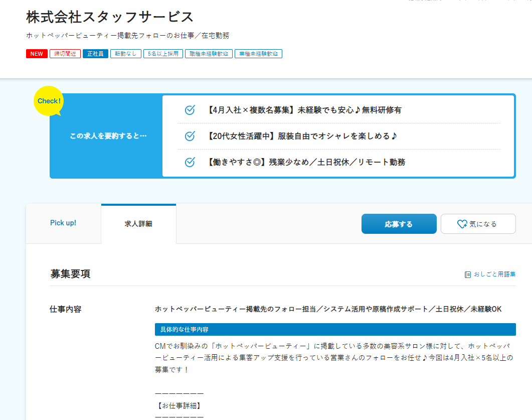Viewport: 532px width, 420px height.
Task: Click the company name 株式会社スタッフサービス
Action: tap(110, 17)
